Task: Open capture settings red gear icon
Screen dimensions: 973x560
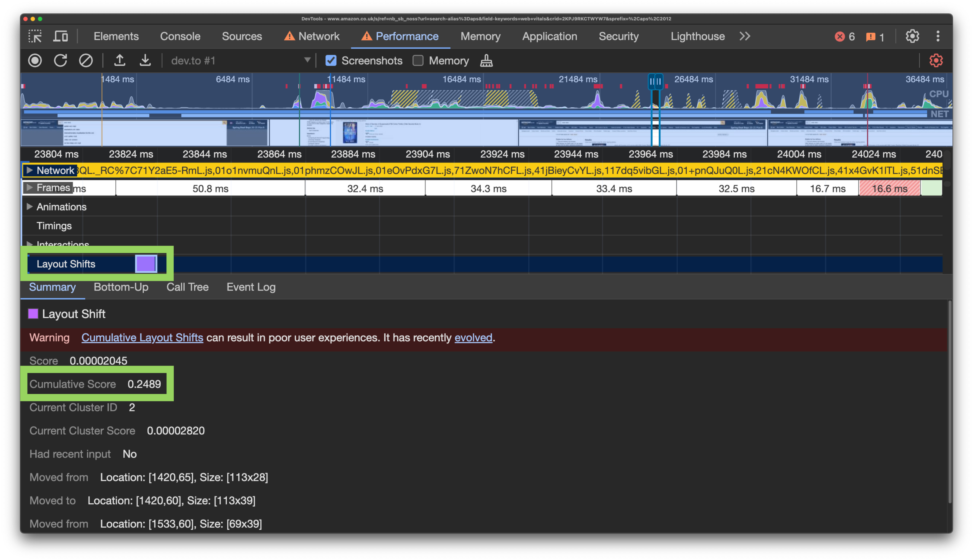Action: coord(936,60)
